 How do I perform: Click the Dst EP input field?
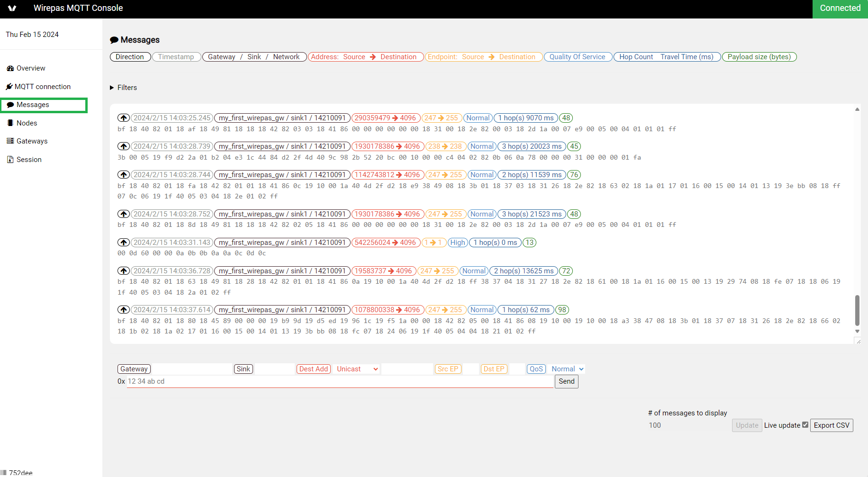pos(517,369)
